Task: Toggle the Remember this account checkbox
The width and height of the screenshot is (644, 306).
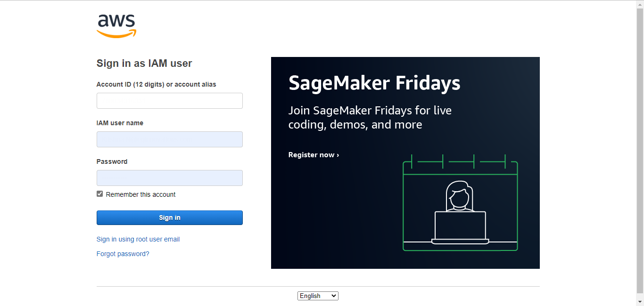Action: 99,194
